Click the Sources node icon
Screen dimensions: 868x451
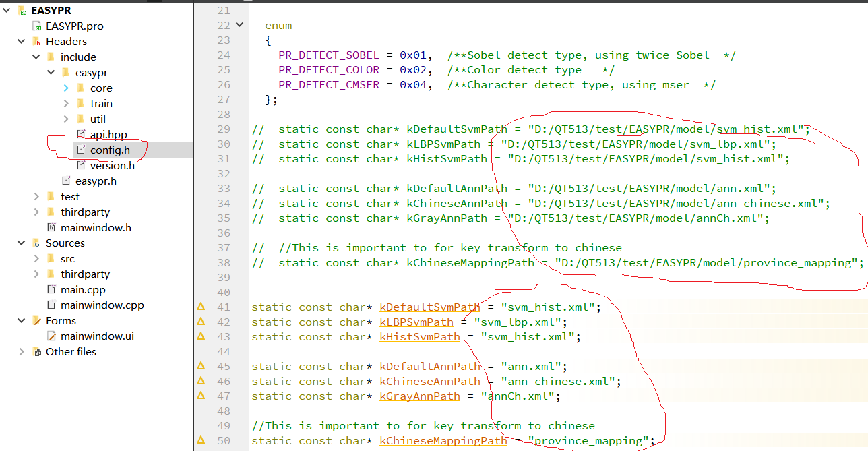(x=36, y=243)
